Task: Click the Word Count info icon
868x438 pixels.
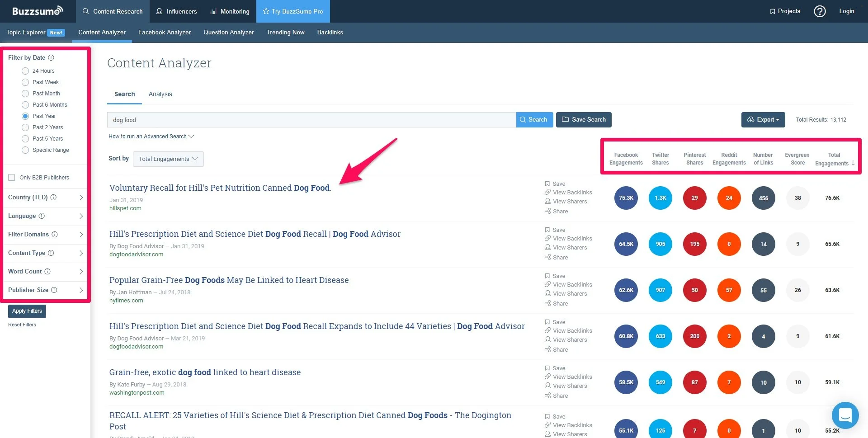Action: point(47,272)
